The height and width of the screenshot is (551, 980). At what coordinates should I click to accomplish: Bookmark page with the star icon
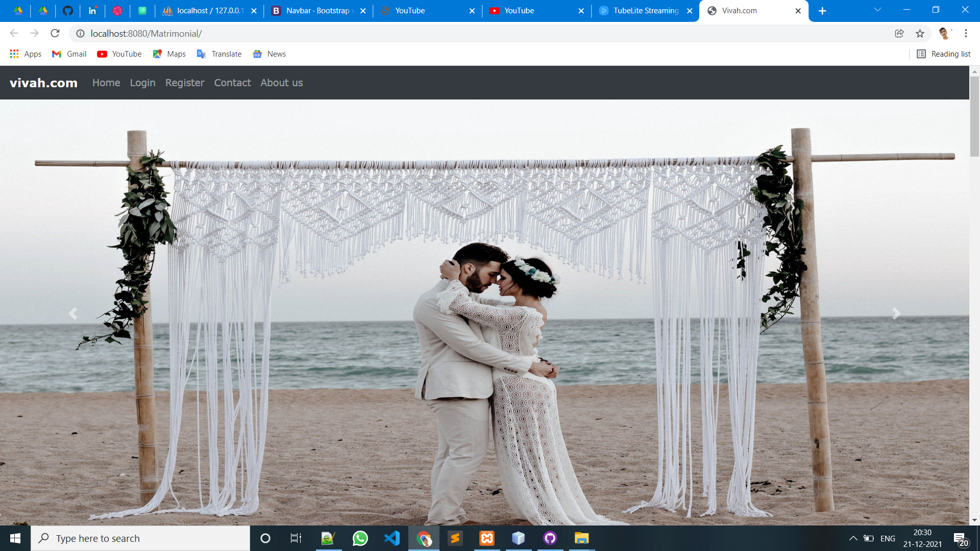tap(920, 34)
